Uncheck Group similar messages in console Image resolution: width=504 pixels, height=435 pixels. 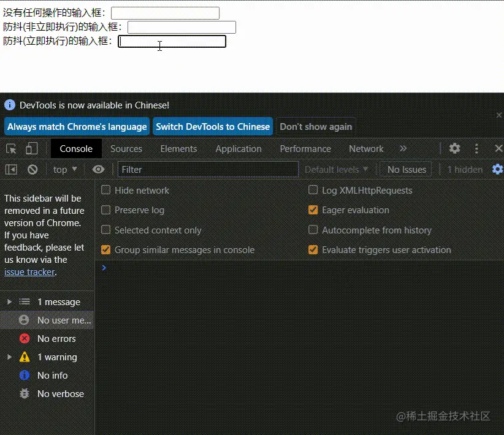coord(105,249)
